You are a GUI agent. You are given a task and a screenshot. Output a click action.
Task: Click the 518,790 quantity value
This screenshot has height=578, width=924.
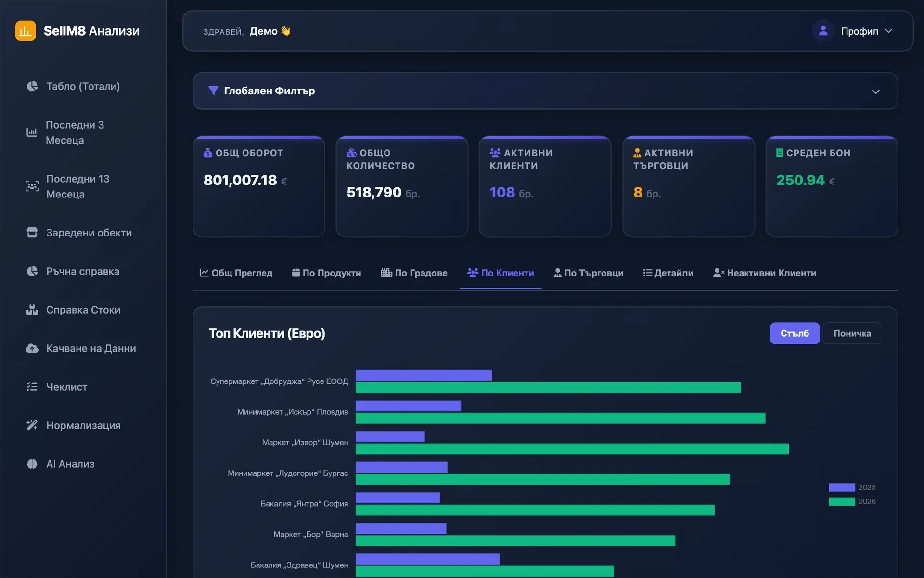coord(374,193)
